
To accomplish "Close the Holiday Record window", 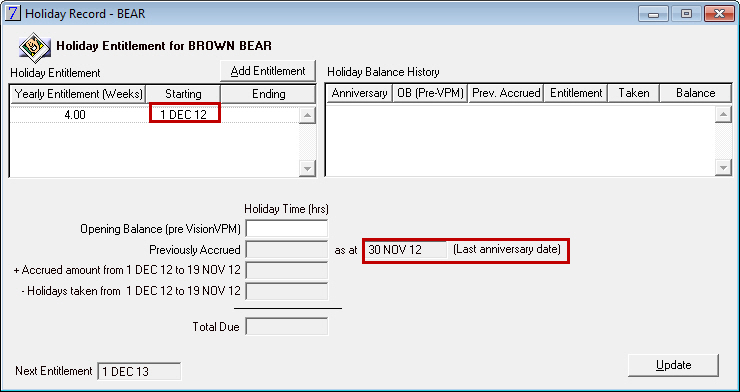I will pyautogui.click(x=719, y=14).
